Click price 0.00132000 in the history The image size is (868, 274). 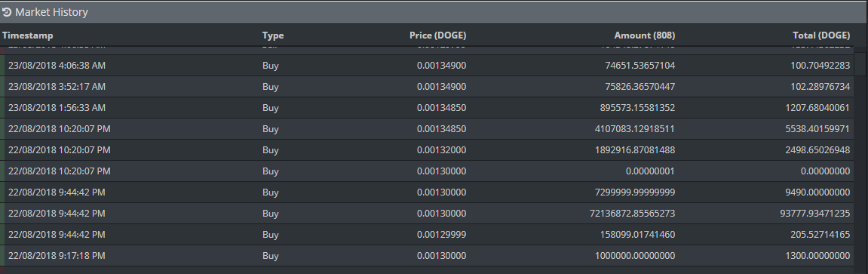pyautogui.click(x=441, y=150)
